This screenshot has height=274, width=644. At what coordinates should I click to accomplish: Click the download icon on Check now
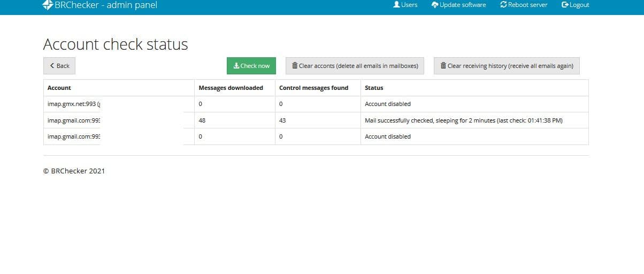(236, 66)
